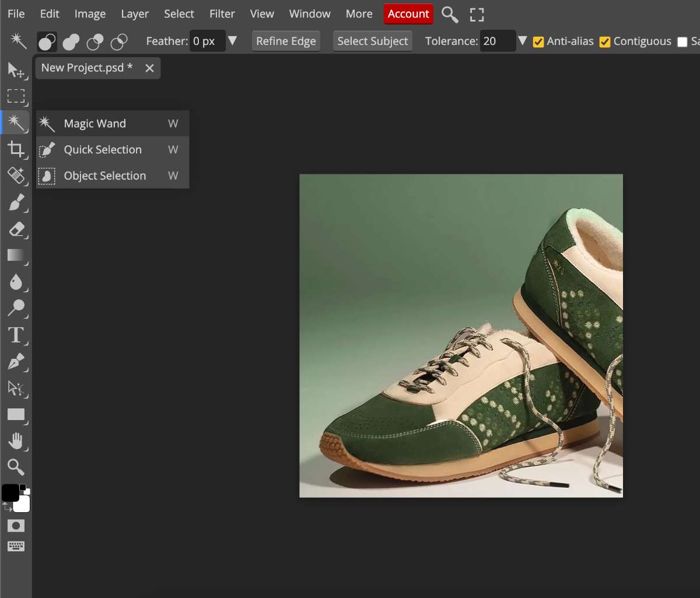
Task: Pick the Rectangle Select marquee tool
Action: coord(16,96)
